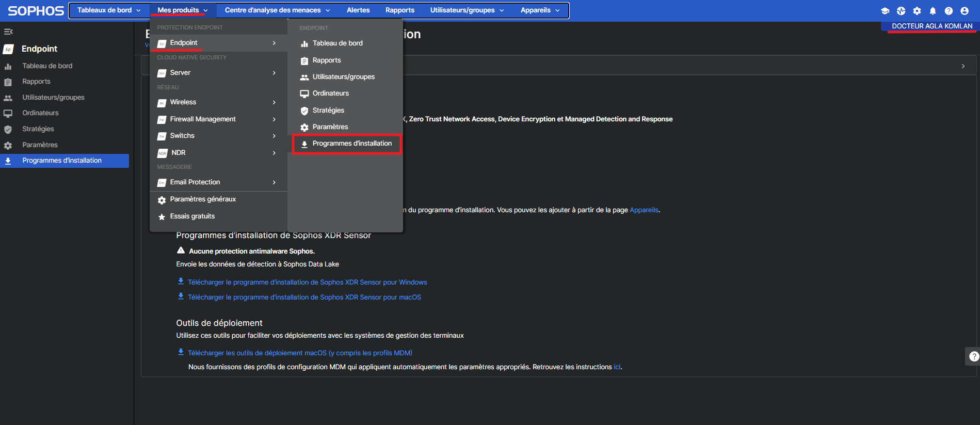Open Alertes in the top navigation

coord(358,10)
